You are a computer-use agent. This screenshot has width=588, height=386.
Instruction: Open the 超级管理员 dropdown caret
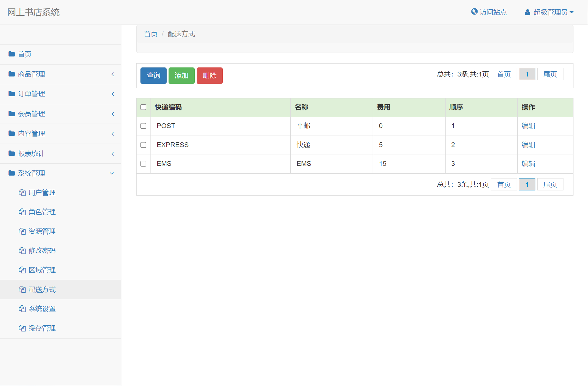pos(572,12)
